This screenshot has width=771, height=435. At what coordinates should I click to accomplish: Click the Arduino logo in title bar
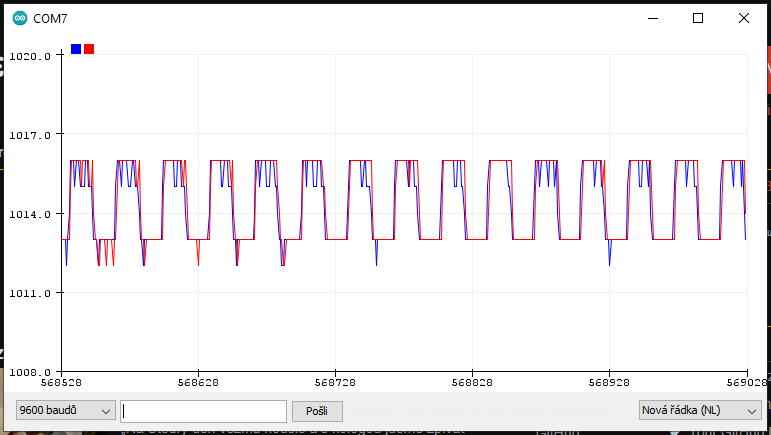(19, 18)
